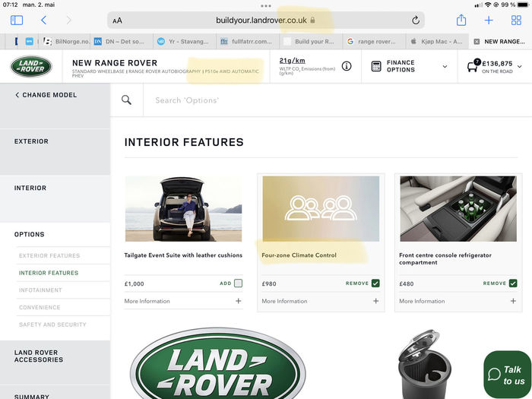532x399 pixels.
Task: Open the Four-zone Climate Control image
Action: 321,209
